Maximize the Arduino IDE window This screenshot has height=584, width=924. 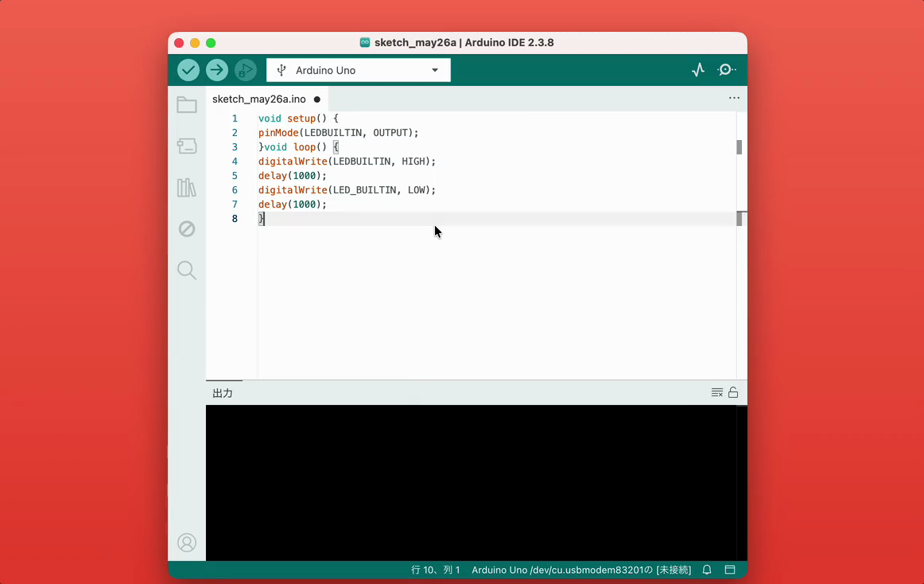click(211, 43)
